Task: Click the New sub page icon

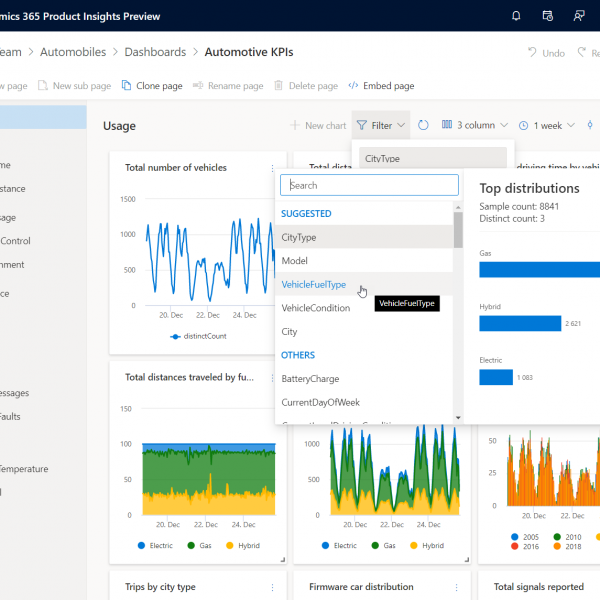Action: (42, 85)
